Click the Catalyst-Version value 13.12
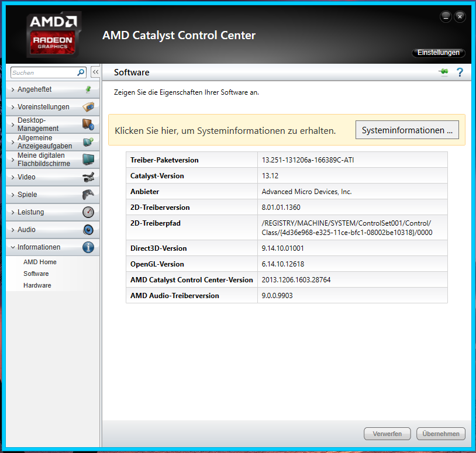Screen dimensions: 476x453 click(270, 176)
